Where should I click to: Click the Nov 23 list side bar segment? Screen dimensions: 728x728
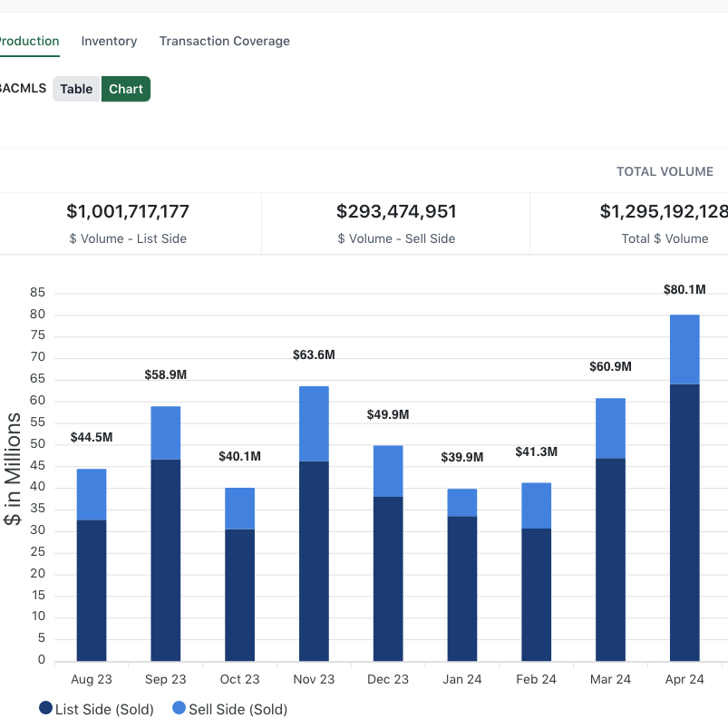point(314,561)
